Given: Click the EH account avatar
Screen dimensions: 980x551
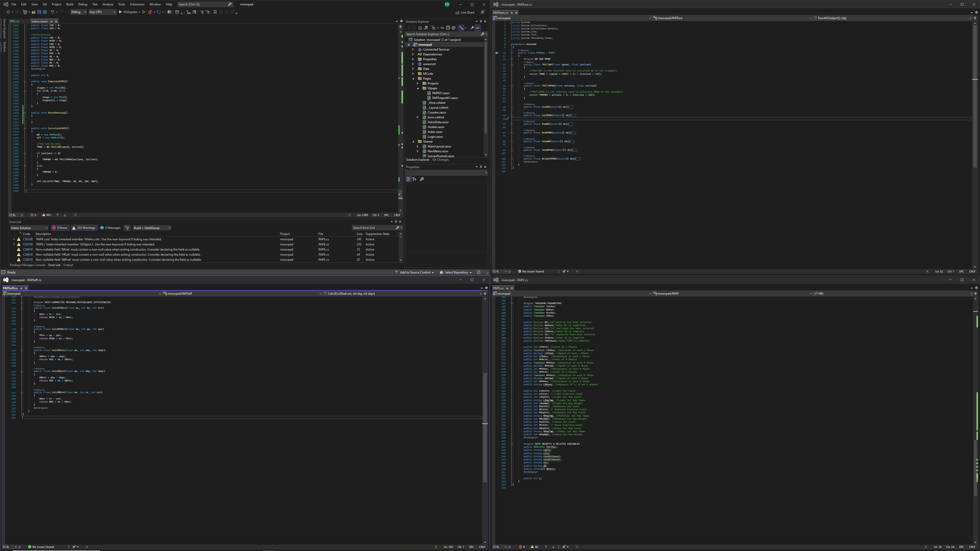Looking at the screenshot, I should [447, 4].
